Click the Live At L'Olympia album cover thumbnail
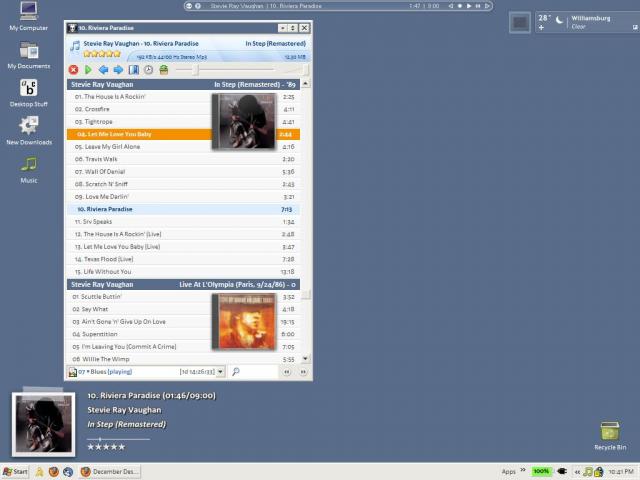The image size is (640, 480). pyautogui.click(x=244, y=322)
